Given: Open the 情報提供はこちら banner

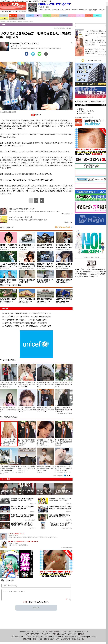Looking at the screenshot, I should 90,92.
